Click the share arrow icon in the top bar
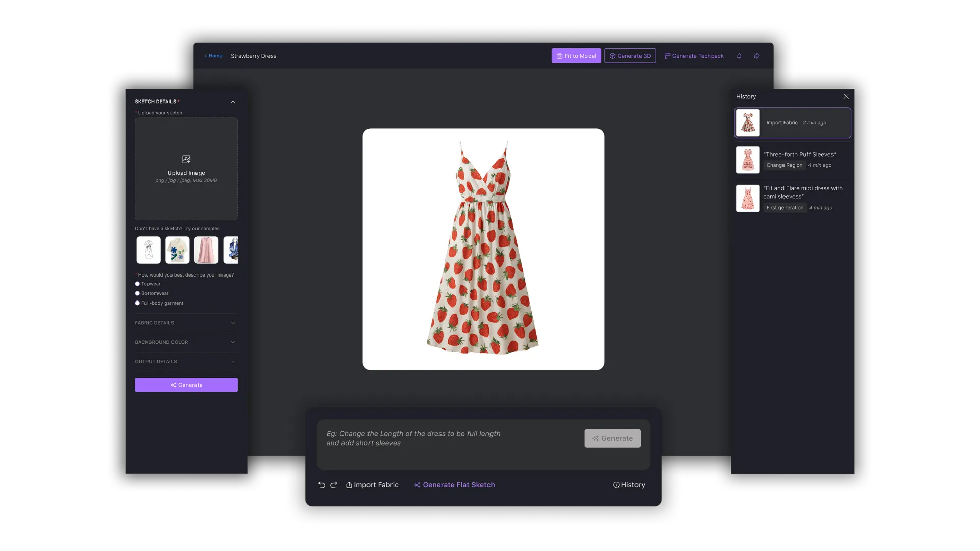Viewport: 980px width, 551px height. 756,56
